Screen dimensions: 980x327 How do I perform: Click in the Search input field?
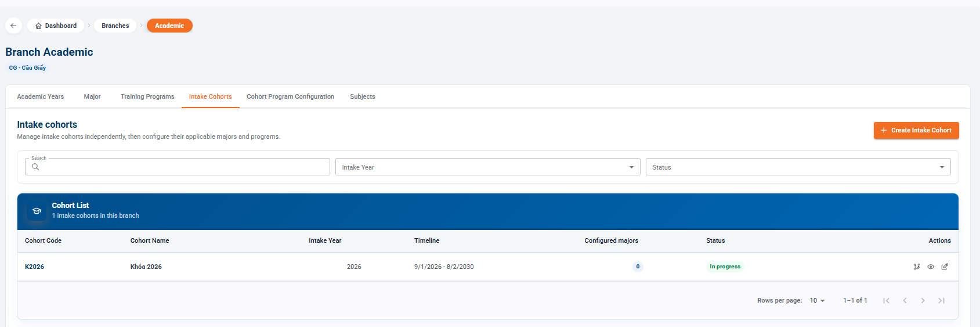pos(178,167)
